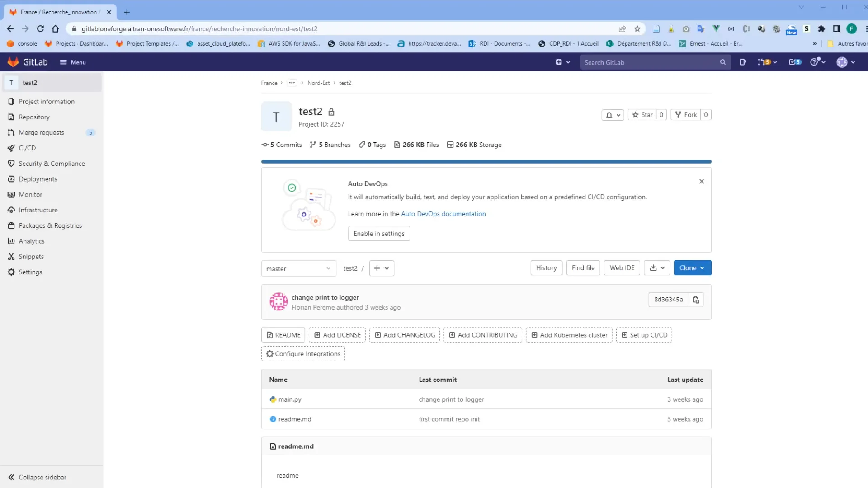The width and height of the screenshot is (868, 488).
Task: Click the GitLab logo in header
Action: click(28, 62)
